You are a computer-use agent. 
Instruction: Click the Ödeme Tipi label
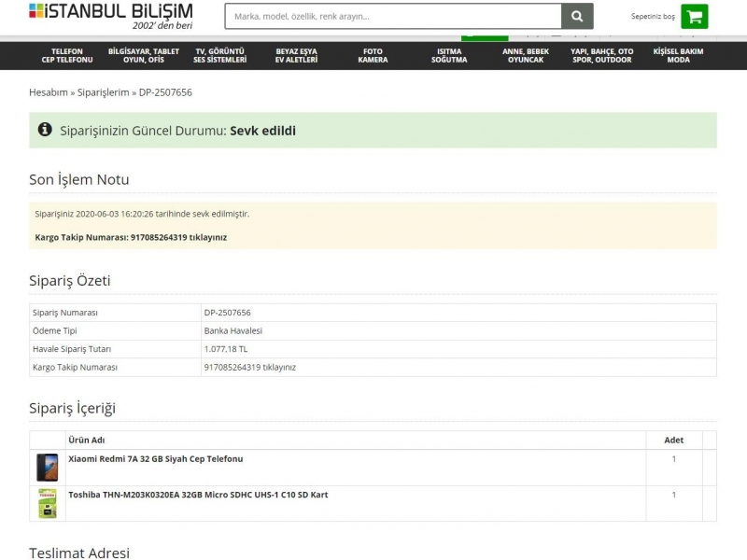[x=54, y=331]
